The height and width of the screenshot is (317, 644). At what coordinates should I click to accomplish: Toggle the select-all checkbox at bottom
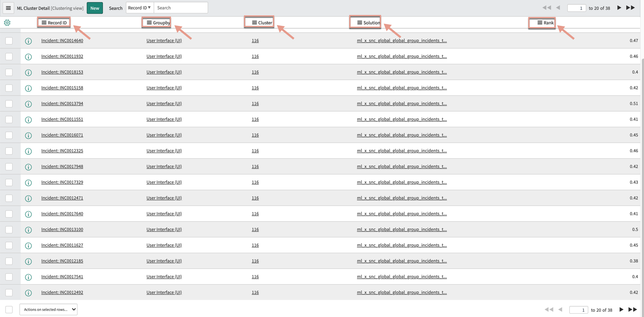pos(9,310)
